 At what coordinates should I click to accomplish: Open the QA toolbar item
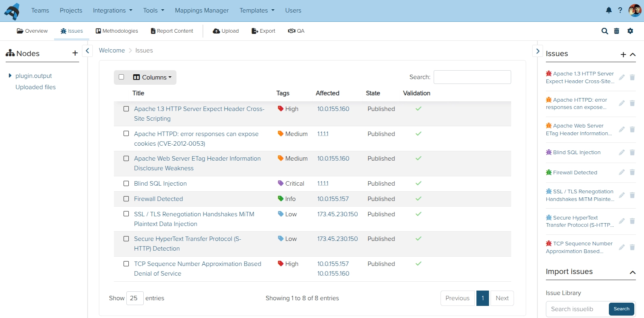(x=296, y=31)
